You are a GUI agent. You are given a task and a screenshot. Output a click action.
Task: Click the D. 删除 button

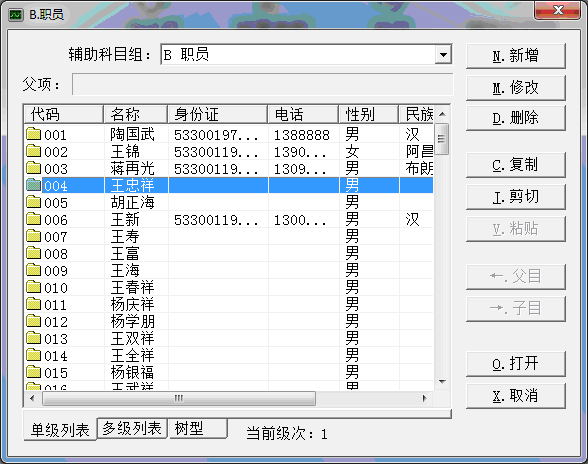516,118
